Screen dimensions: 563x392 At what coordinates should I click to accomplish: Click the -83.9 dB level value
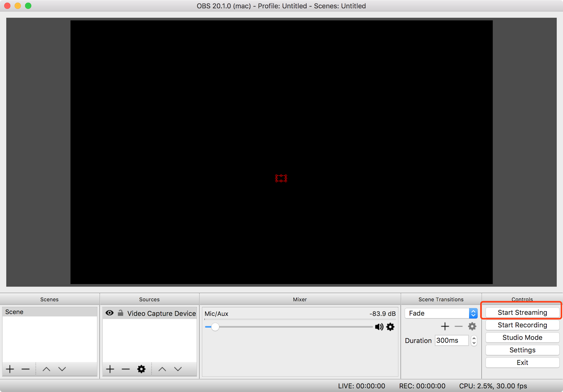pos(382,314)
